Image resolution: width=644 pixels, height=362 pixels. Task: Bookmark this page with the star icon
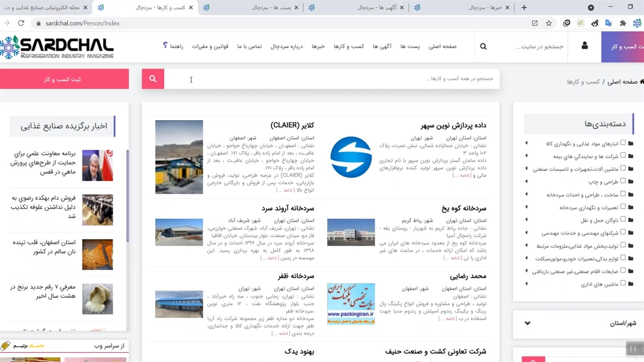(x=549, y=23)
